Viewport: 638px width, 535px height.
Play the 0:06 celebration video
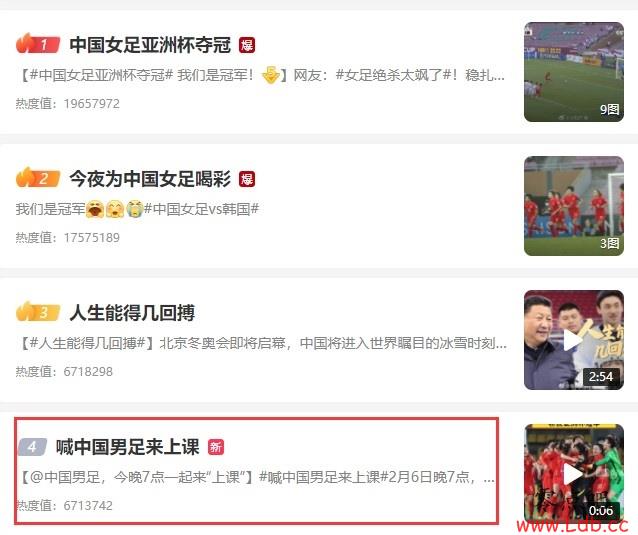(574, 474)
